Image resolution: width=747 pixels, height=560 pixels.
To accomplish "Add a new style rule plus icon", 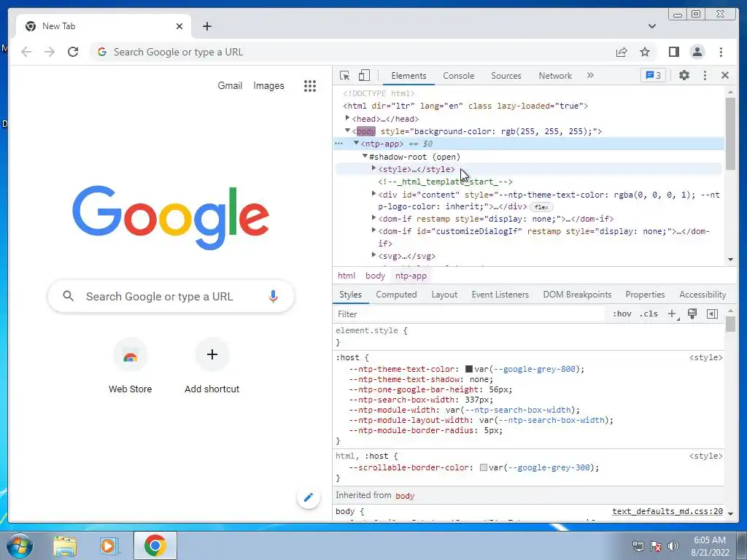I will click(x=672, y=314).
